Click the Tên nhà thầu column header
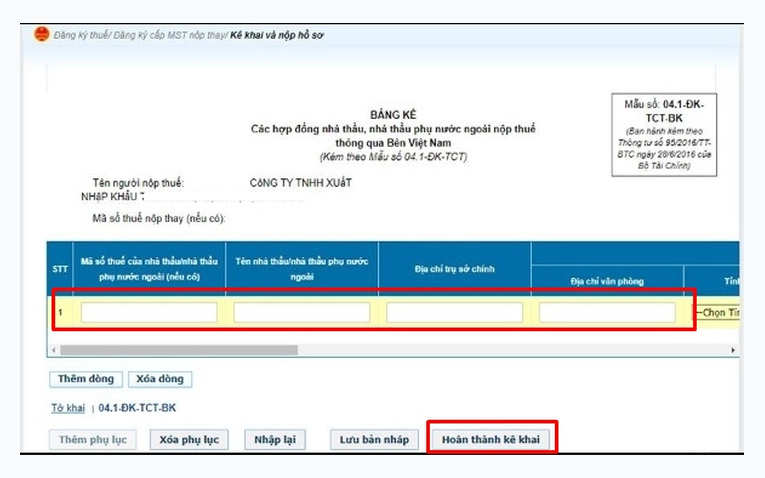765x478 pixels. pos(302,269)
